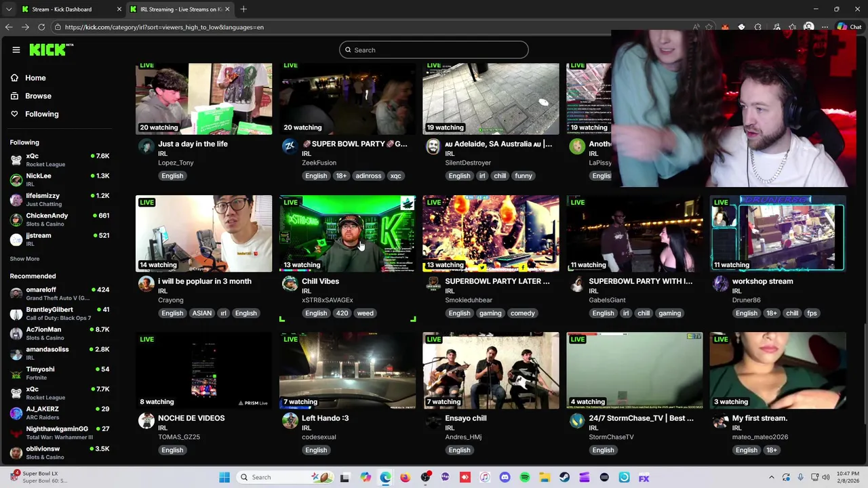The image size is (868, 488).
Task: Open Crayong stream thumbnail
Action: click(x=203, y=233)
